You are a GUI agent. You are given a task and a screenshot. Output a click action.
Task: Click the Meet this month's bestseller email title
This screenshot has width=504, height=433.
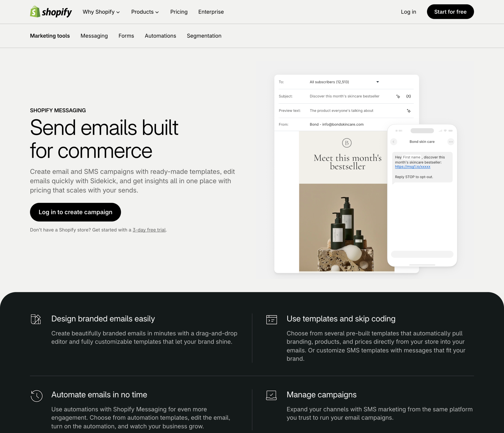347,162
